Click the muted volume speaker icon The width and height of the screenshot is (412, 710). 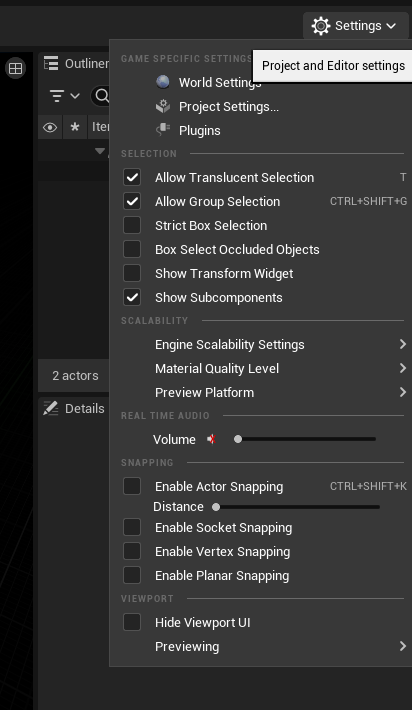click(x=211, y=439)
